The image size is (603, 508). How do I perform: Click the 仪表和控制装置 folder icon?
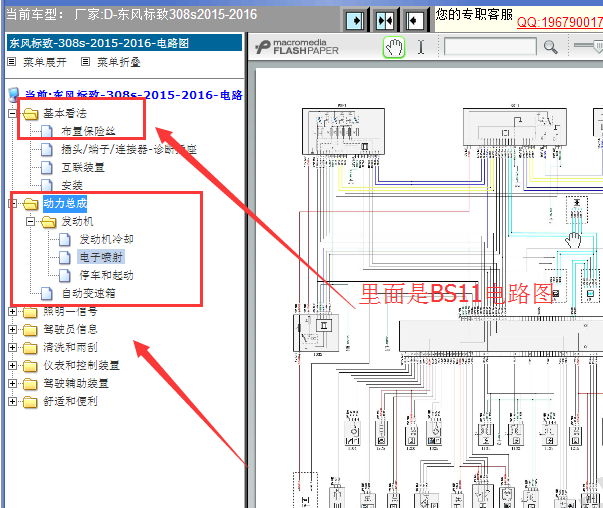point(30,366)
